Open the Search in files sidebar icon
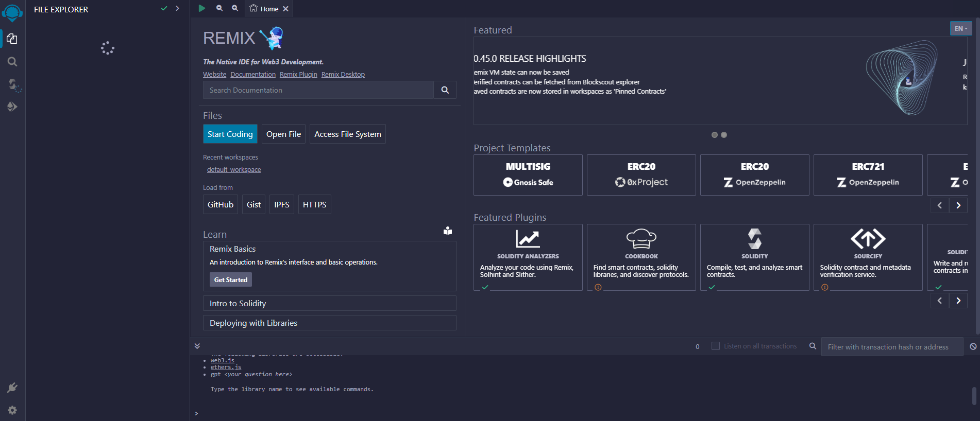980x421 pixels. tap(12, 62)
